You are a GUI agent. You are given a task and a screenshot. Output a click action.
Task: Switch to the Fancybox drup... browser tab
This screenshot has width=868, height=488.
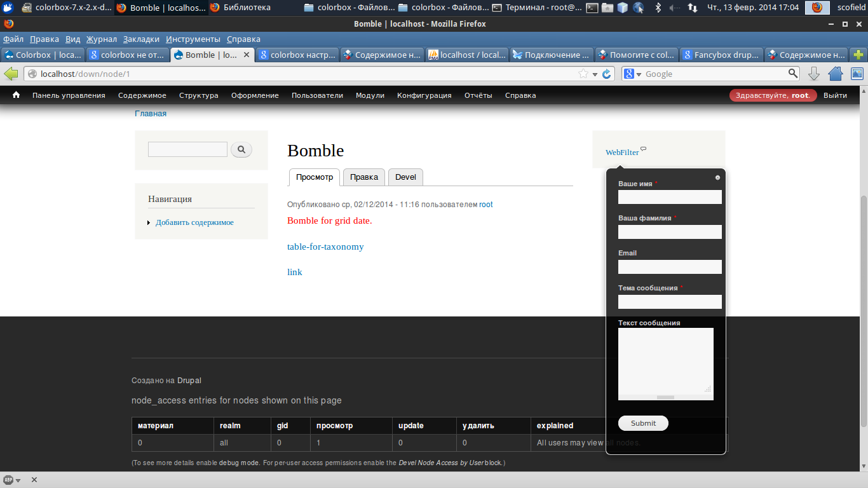coord(721,55)
